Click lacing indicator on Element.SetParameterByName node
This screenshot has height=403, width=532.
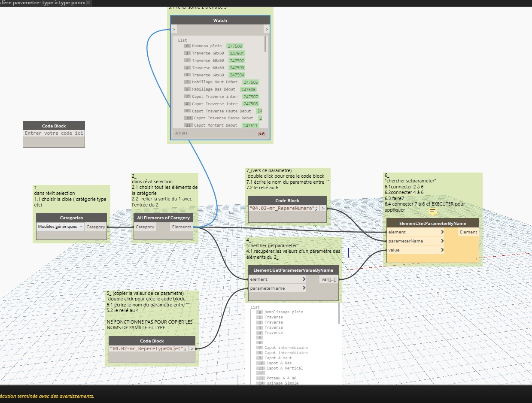(x=476, y=259)
